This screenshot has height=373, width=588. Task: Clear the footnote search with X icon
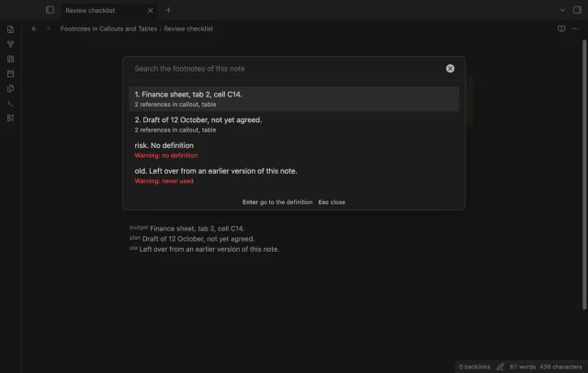(x=450, y=69)
